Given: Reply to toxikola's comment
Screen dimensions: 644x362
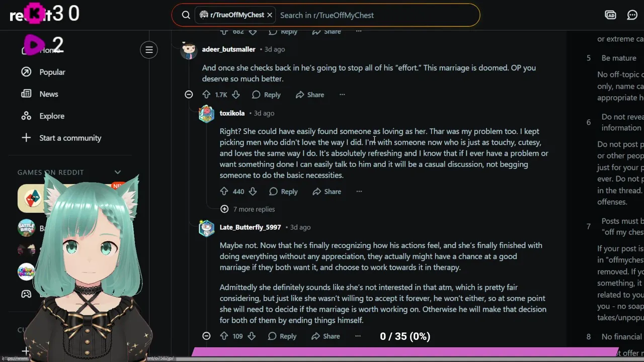Looking at the screenshot, I should click(283, 192).
